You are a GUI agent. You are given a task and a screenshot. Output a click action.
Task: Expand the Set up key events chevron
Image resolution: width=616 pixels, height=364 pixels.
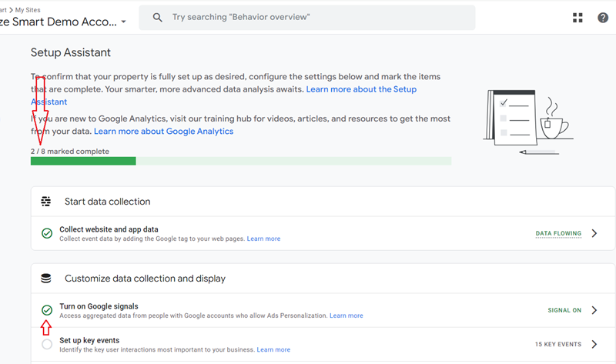coord(594,344)
